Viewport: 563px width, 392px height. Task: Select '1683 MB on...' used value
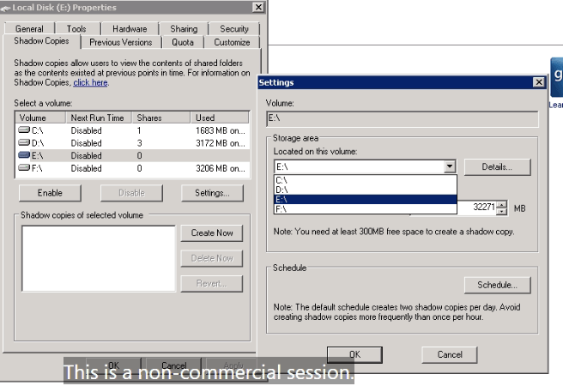coord(221,130)
